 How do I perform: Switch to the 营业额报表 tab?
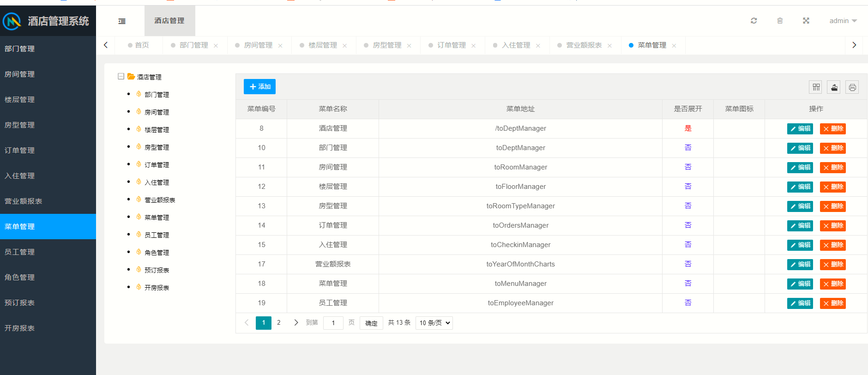(584, 45)
